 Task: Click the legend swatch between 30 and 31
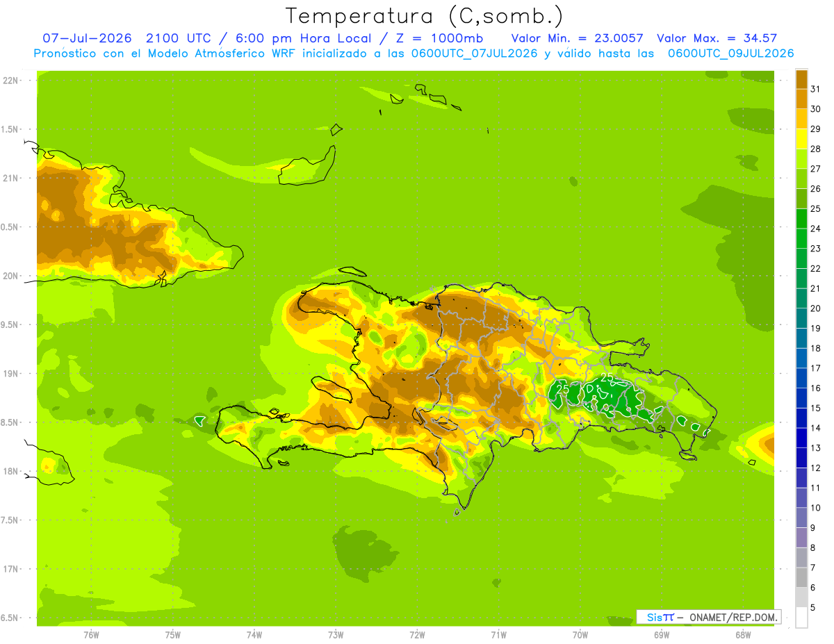click(x=801, y=99)
